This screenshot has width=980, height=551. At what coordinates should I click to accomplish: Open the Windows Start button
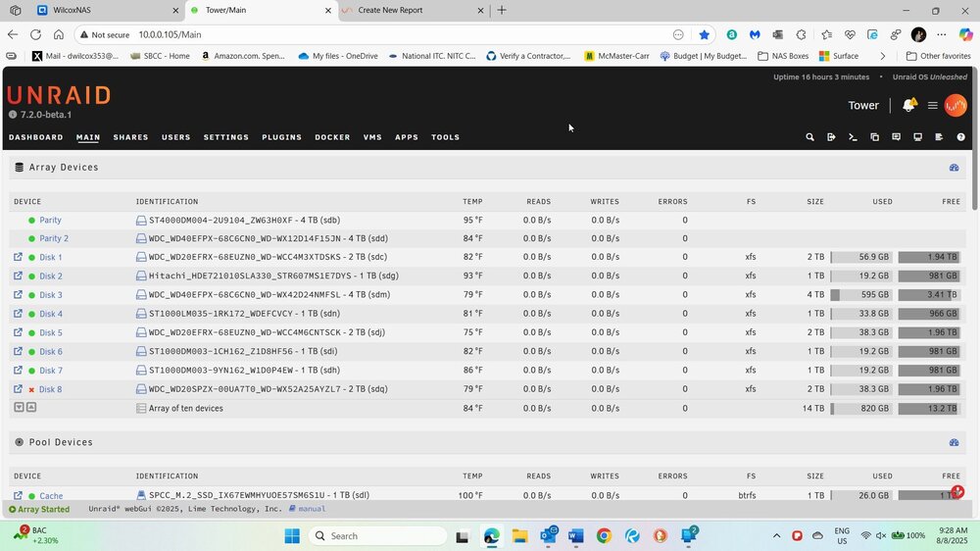click(x=292, y=536)
